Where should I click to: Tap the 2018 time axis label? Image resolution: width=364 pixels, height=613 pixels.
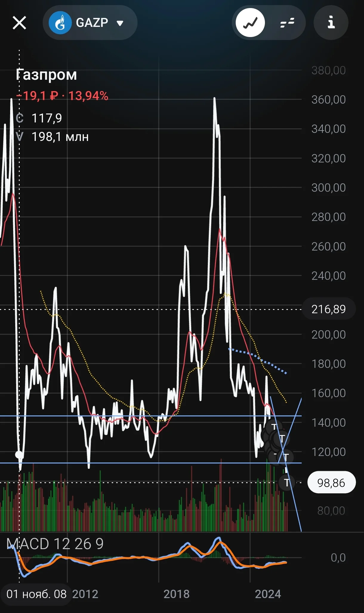click(177, 594)
